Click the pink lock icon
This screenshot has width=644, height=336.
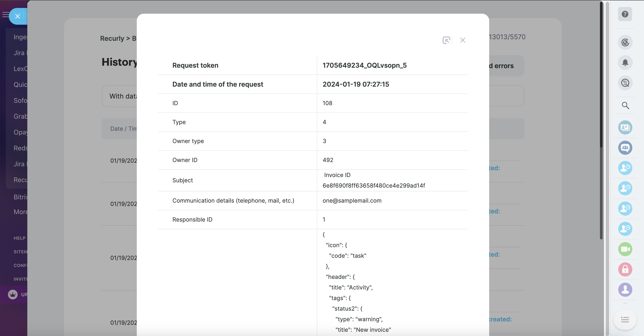[x=625, y=269]
